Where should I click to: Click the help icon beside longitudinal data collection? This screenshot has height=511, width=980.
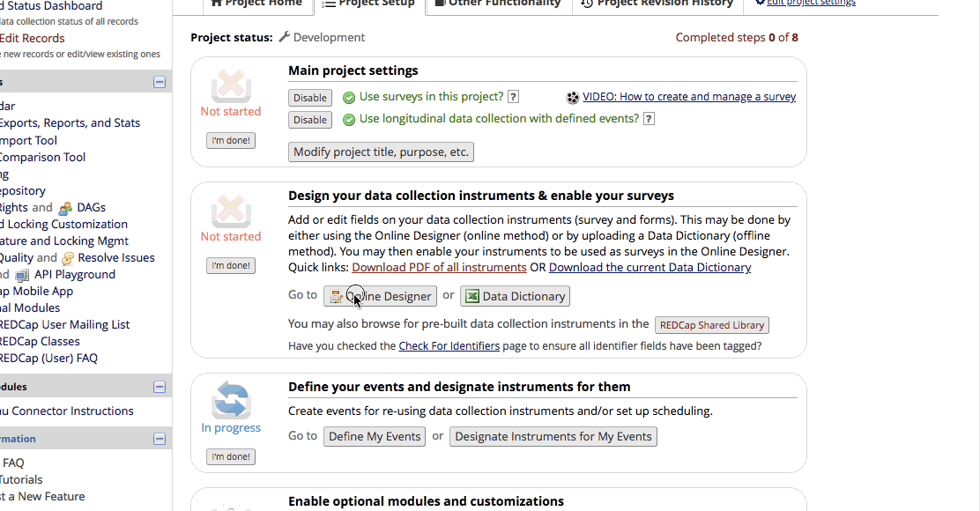click(649, 119)
